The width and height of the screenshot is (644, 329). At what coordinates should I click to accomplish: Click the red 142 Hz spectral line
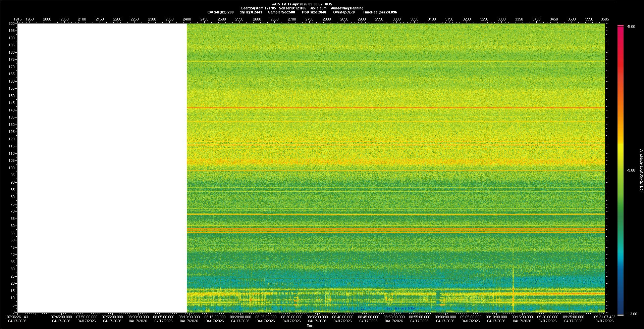(396, 108)
